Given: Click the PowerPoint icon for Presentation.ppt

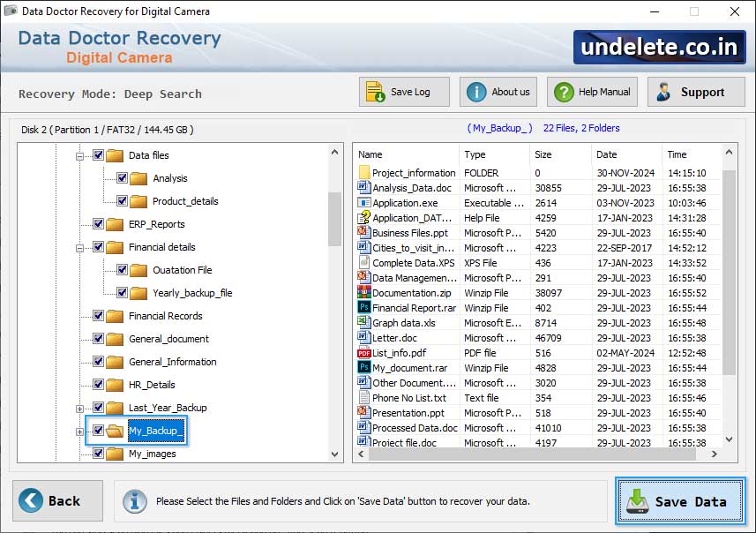Looking at the screenshot, I should click(363, 413).
